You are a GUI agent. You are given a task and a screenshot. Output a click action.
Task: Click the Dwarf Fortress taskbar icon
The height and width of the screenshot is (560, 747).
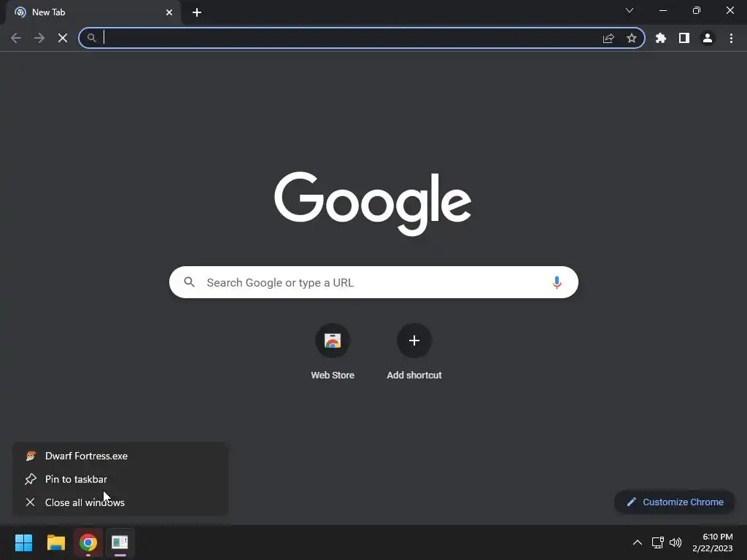(120, 542)
